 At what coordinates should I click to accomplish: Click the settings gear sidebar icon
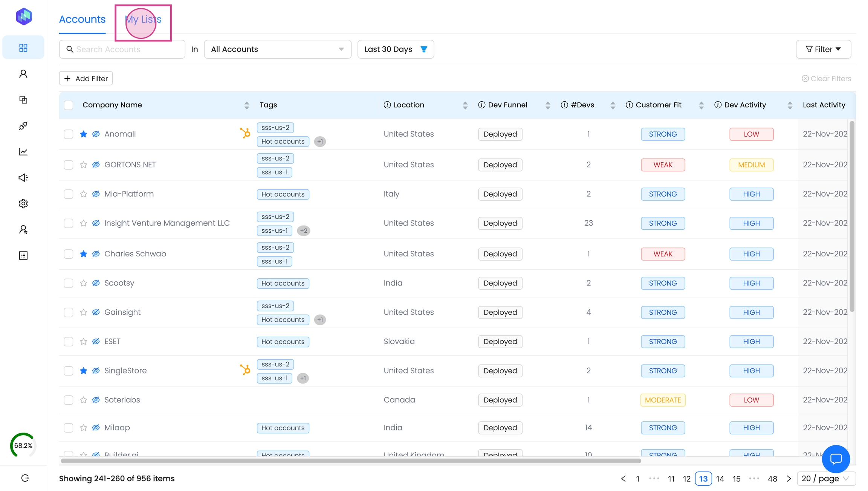tap(23, 204)
